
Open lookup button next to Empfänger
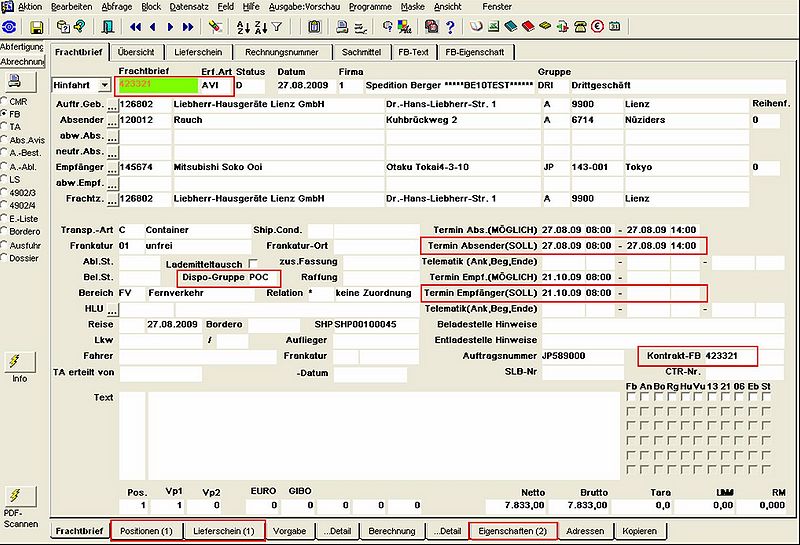(x=112, y=169)
